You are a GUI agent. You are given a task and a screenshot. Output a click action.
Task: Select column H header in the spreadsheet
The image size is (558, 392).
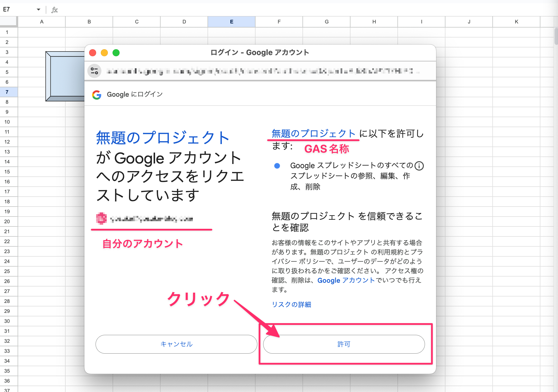[374, 22]
